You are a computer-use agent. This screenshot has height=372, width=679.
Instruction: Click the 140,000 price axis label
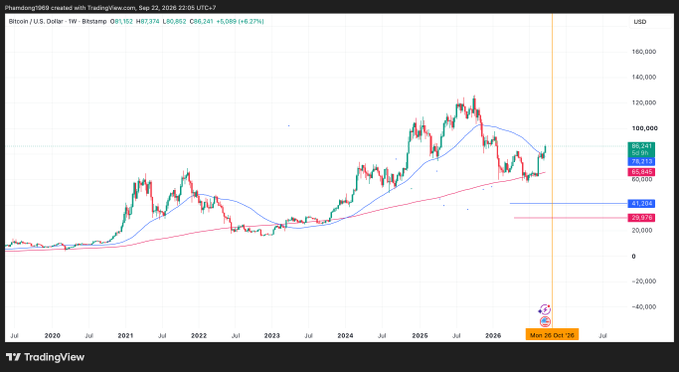644,77
